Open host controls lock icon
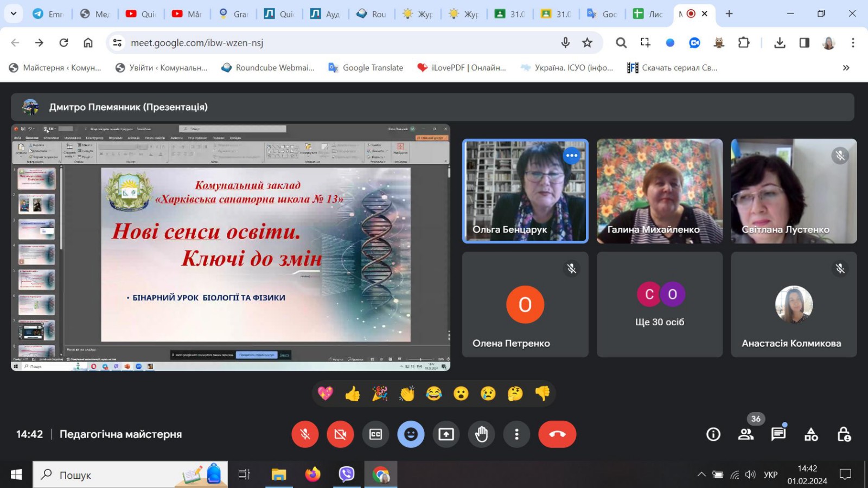Viewport: 868px width, 488px height. 844,434
